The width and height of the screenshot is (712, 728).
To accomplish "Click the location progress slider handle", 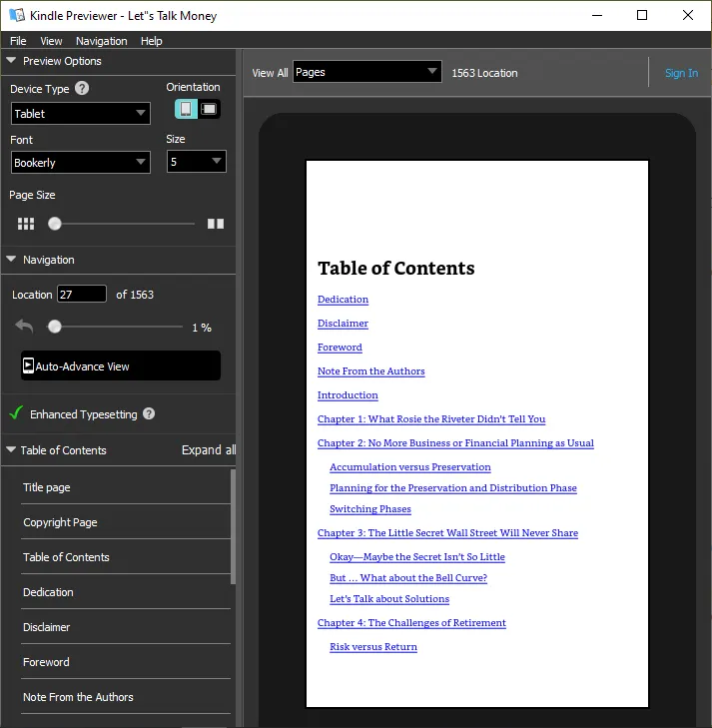I will [x=55, y=327].
